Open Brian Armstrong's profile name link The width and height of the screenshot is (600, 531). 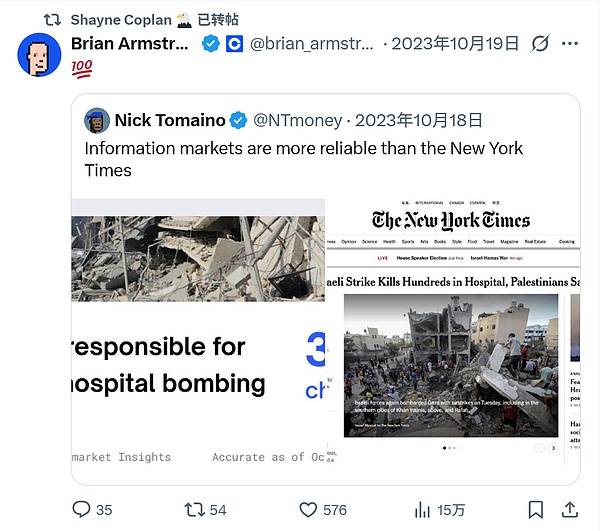click(x=131, y=44)
